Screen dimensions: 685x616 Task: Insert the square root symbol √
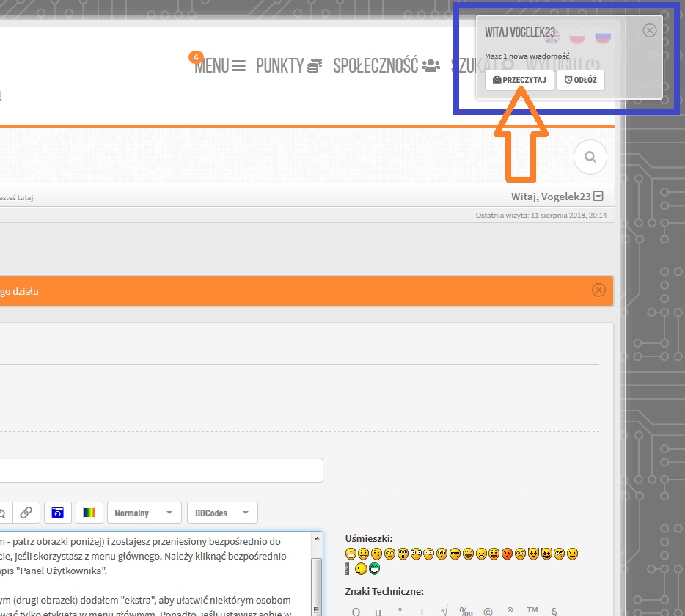point(444,611)
